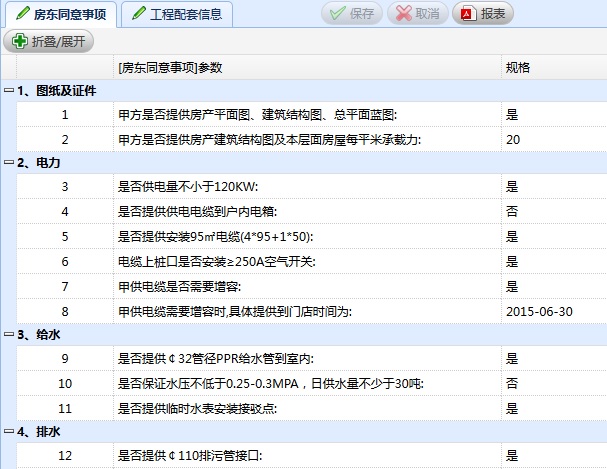The height and width of the screenshot is (469, 607).
Task: Open the 工程配套信息 tab
Action: click(x=177, y=14)
